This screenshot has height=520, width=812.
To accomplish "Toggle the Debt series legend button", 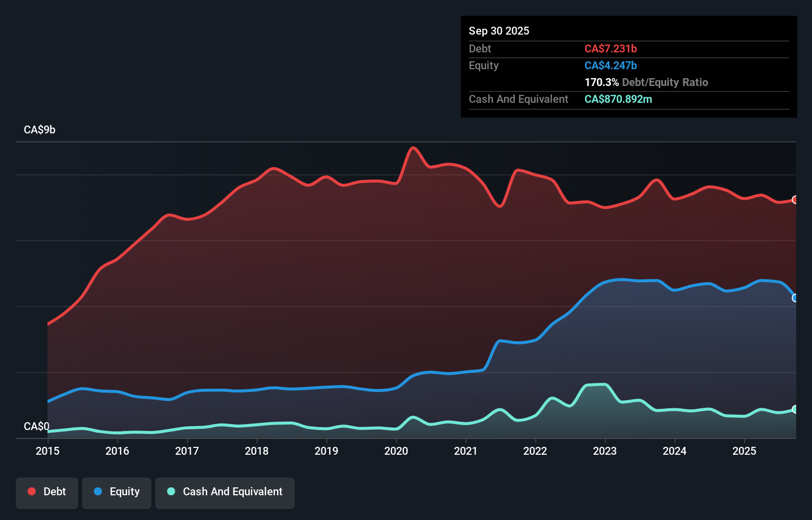I will click(47, 493).
